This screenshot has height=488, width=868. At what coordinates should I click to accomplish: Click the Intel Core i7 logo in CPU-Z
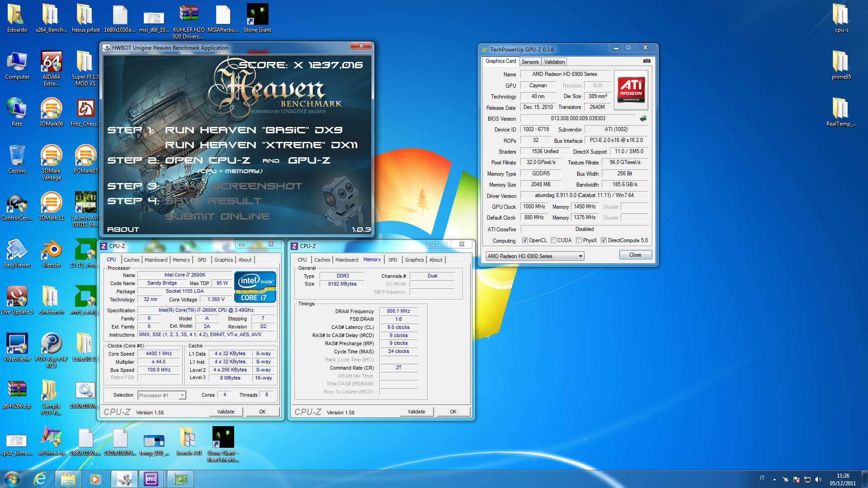(255, 286)
